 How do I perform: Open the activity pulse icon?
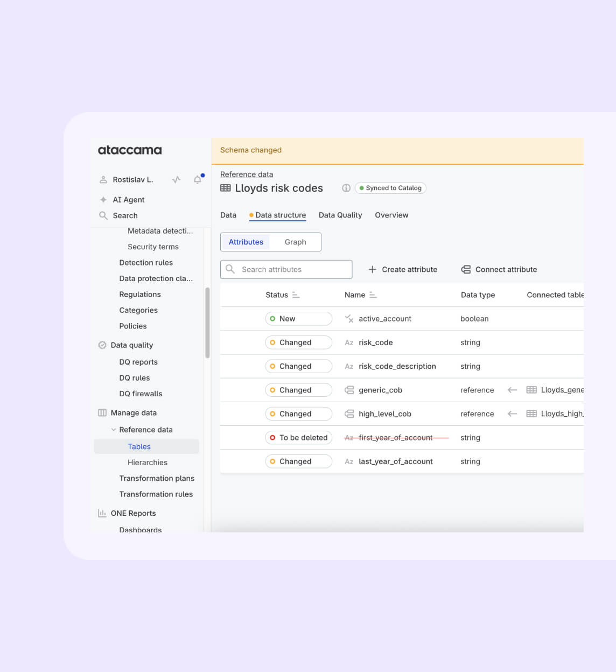tap(176, 180)
